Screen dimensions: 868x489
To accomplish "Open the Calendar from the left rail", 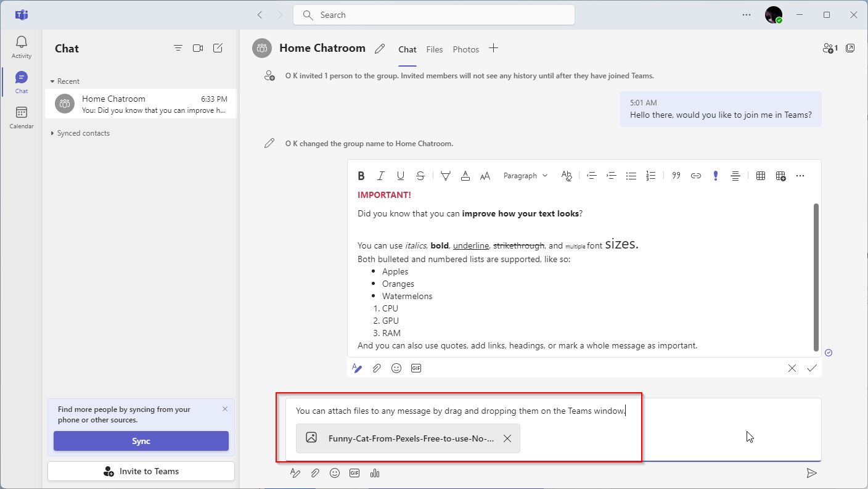I will (21, 117).
